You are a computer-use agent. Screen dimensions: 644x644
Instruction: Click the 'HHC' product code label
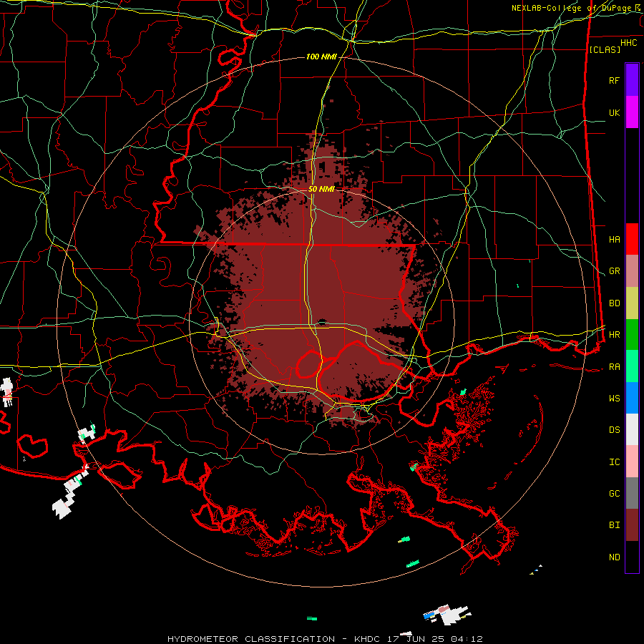[629, 43]
